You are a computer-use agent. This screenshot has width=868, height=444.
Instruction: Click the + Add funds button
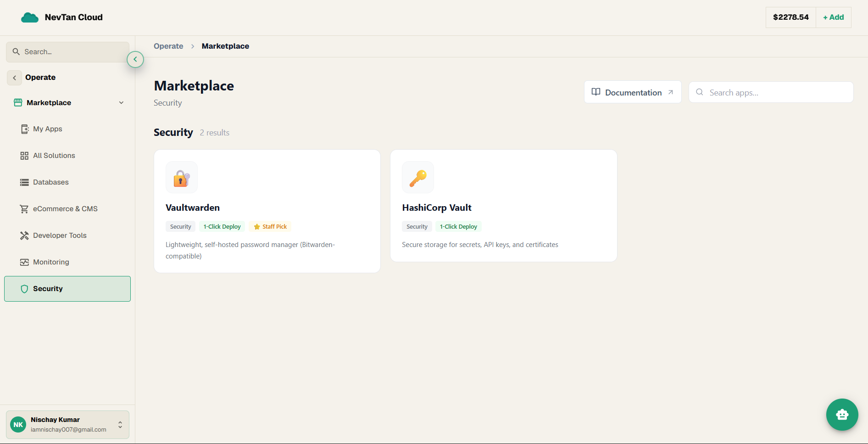point(833,17)
